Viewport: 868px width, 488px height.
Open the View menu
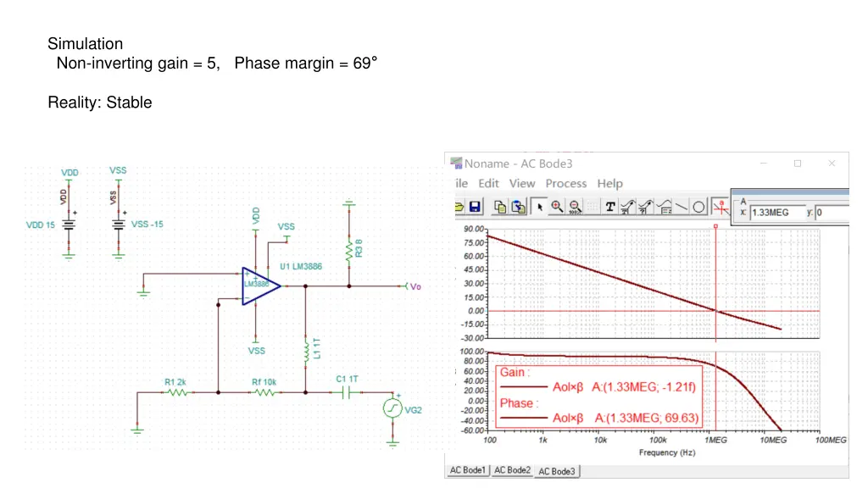[x=522, y=183]
